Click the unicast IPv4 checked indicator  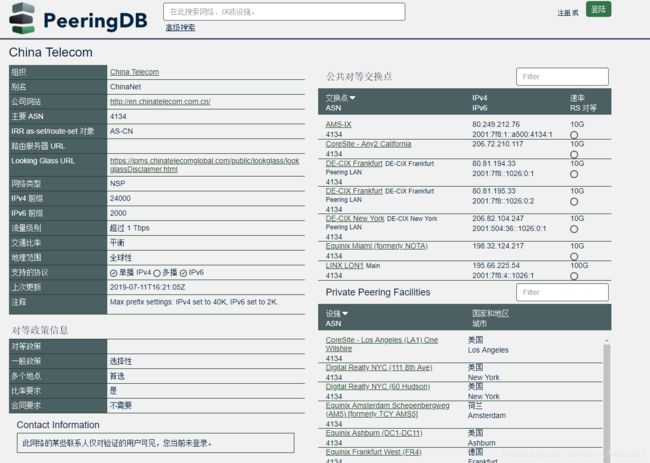114,273
